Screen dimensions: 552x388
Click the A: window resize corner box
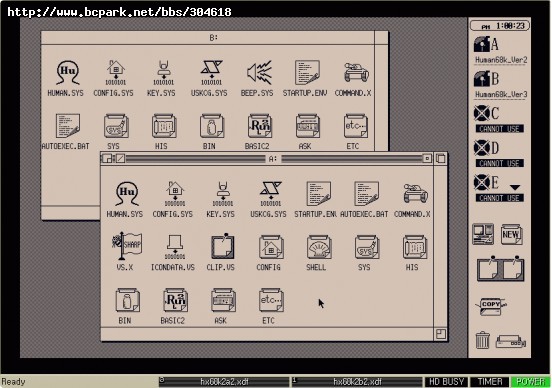tap(441, 334)
